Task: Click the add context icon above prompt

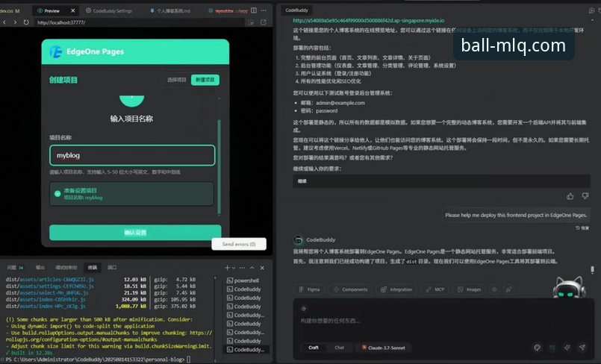Action: tap(304, 309)
